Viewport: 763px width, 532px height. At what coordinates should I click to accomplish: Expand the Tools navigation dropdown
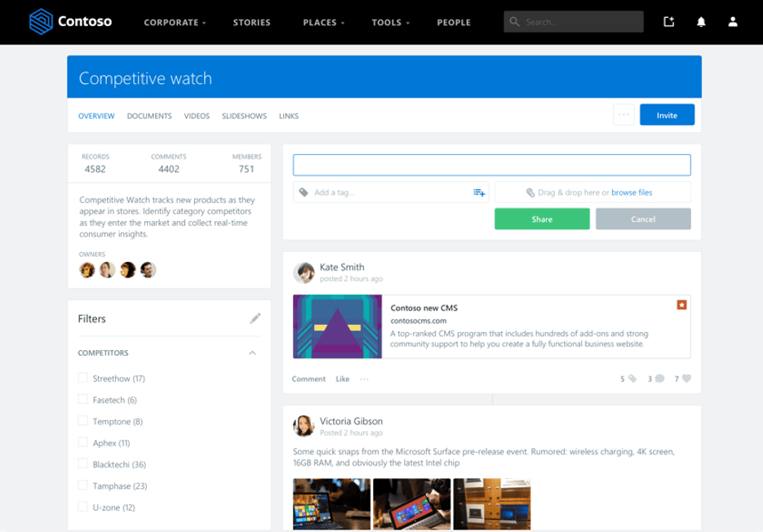click(391, 22)
